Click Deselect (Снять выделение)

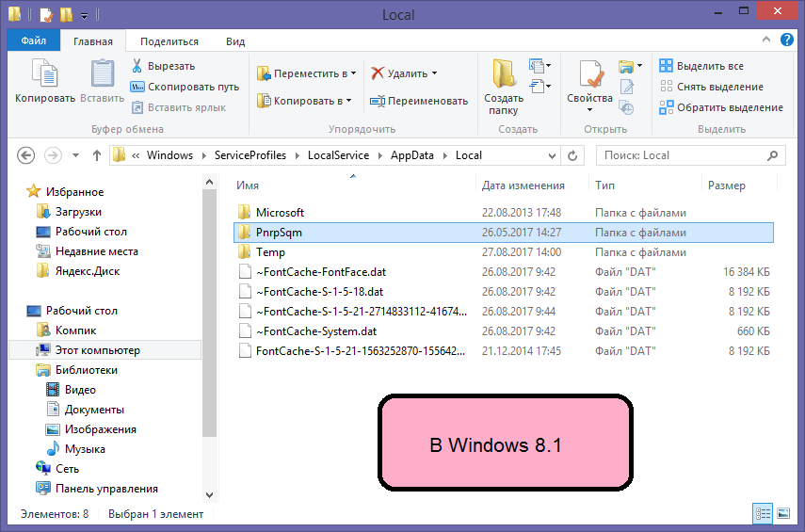pos(712,87)
